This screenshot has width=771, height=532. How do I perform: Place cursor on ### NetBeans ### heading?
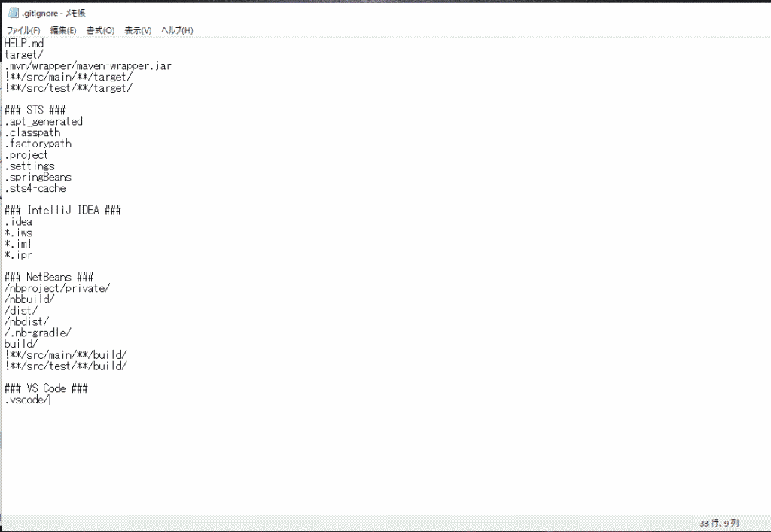click(49, 278)
